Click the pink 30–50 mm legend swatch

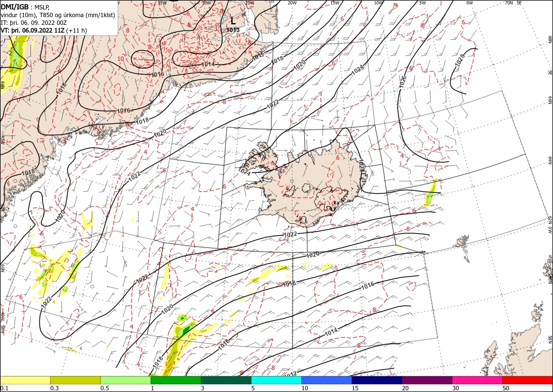pos(478,380)
